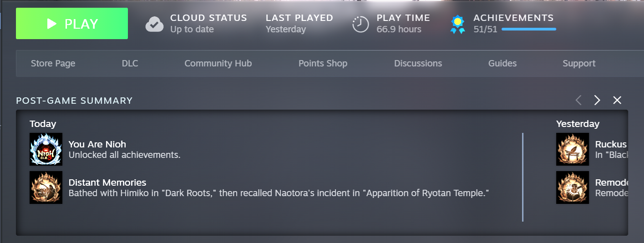644x243 pixels.
Task: Click the cloud status icon
Action: pos(154,24)
